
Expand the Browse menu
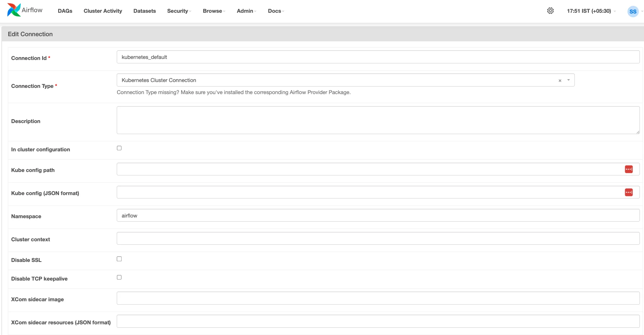[214, 11]
